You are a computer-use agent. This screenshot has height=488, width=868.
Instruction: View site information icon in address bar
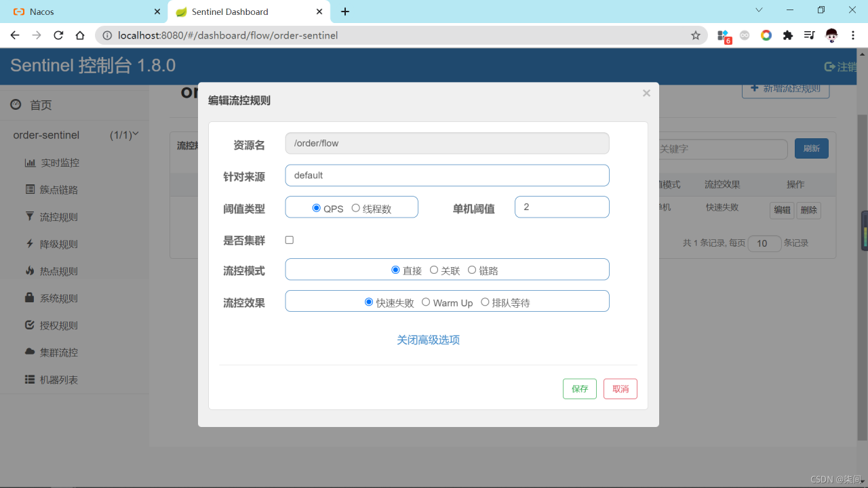point(107,35)
